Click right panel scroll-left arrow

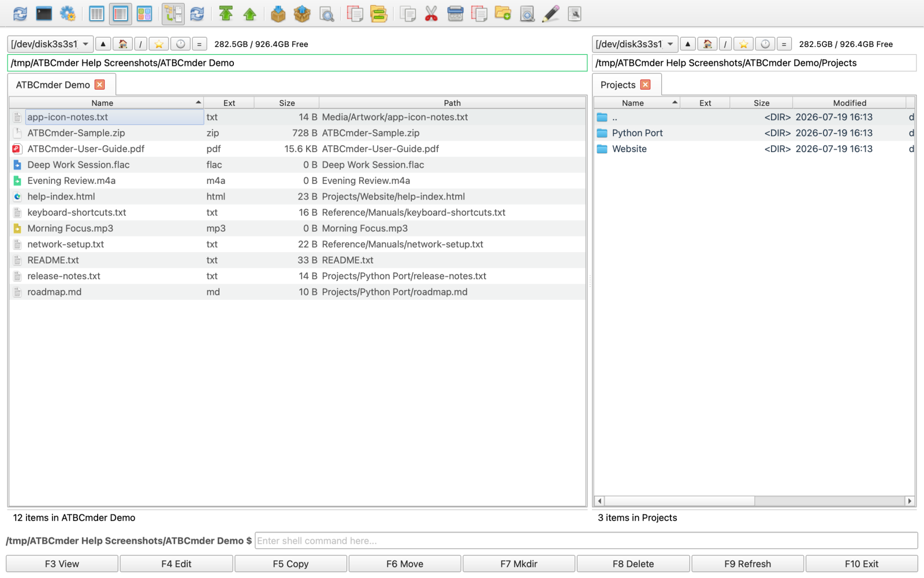599,501
